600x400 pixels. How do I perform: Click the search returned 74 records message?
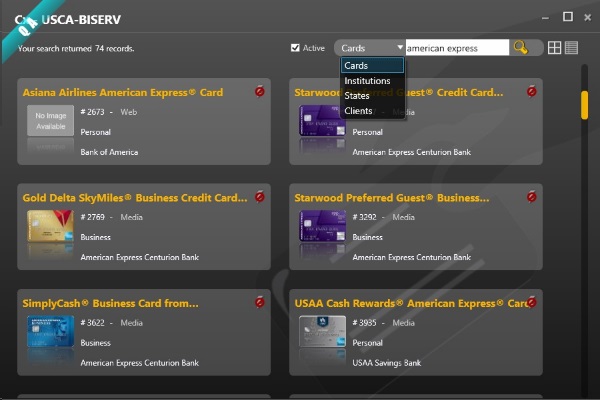pos(76,49)
